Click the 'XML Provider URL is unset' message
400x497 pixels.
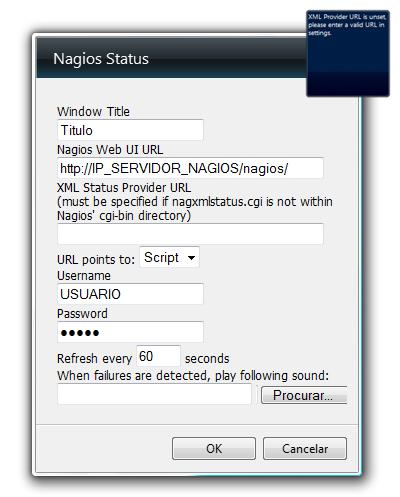pos(347,25)
